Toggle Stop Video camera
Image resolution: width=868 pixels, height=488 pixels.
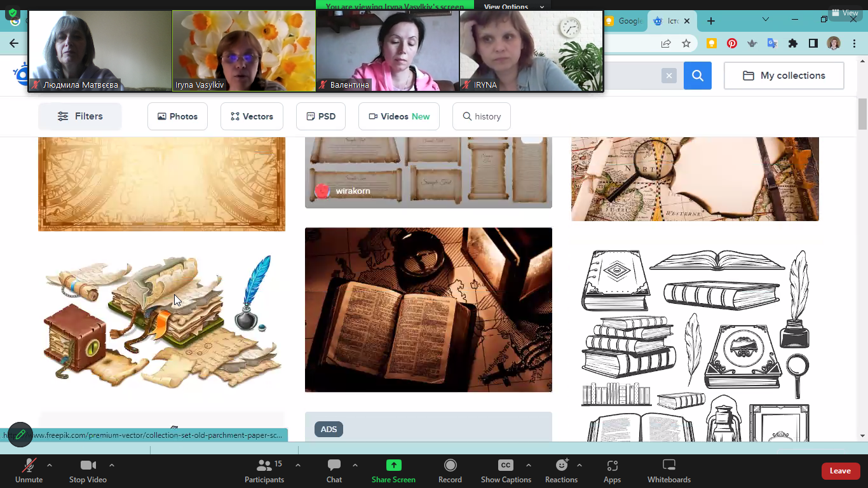[88, 471]
